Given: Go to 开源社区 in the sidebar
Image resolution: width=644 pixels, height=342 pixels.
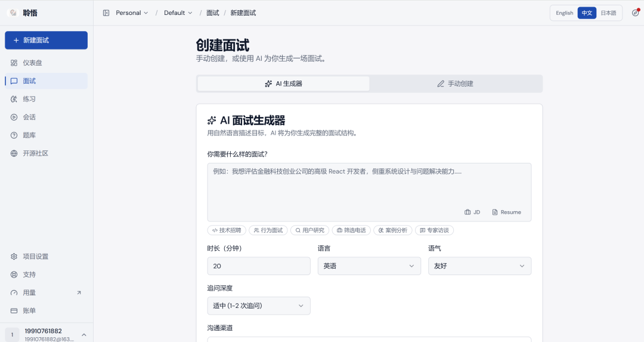Looking at the screenshot, I should click(x=46, y=153).
